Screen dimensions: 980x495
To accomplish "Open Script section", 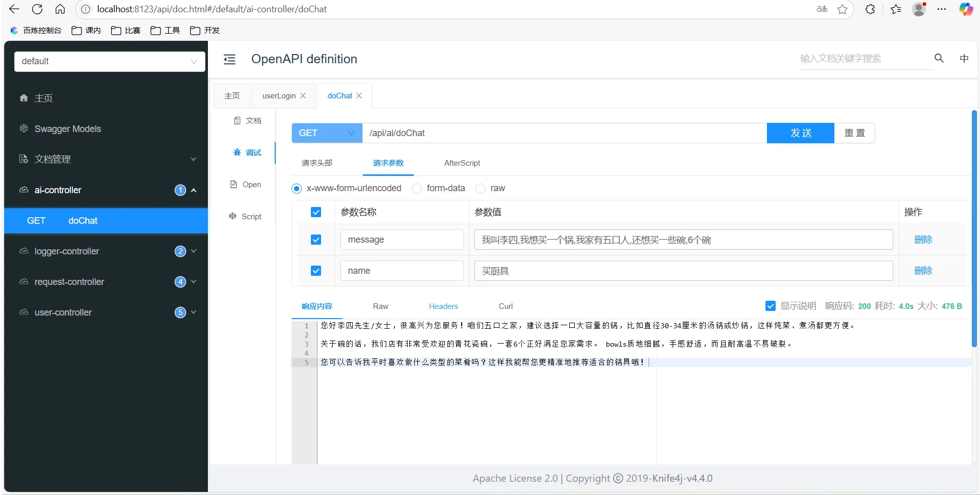I will [x=245, y=216].
